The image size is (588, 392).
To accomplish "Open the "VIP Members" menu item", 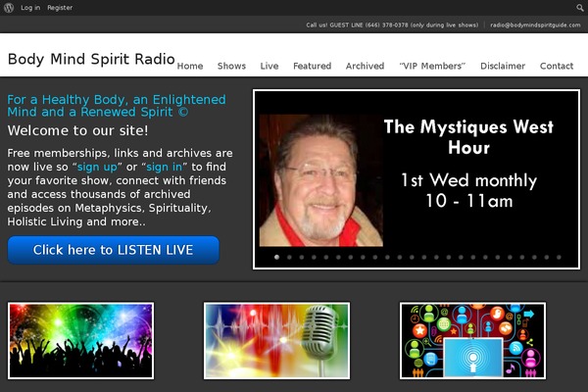I will 432,66.
